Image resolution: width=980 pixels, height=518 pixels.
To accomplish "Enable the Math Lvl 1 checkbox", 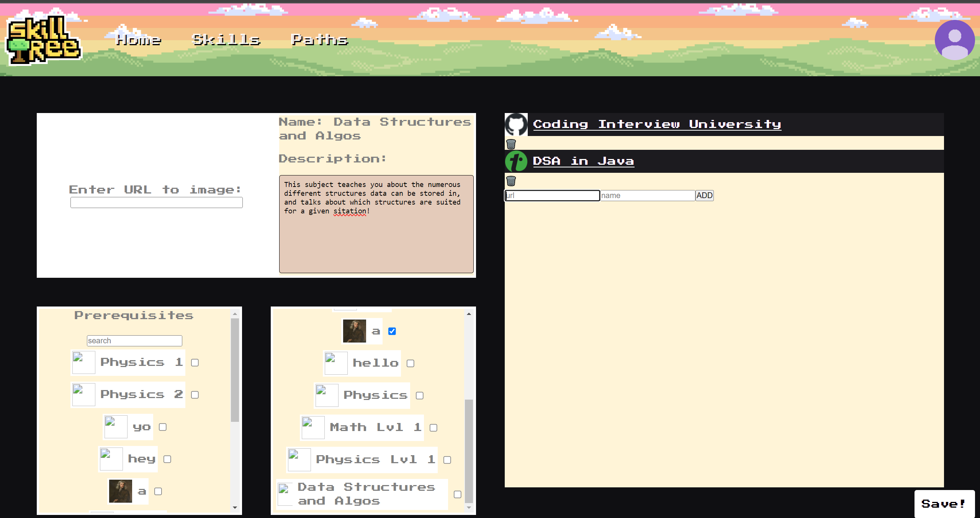I will click(434, 428).
